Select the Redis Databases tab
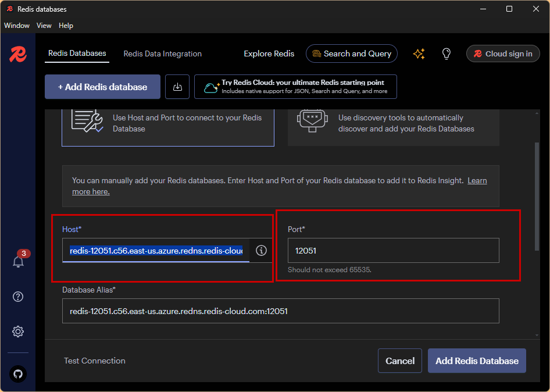This screenshot has height=392, width=550. click(x=77, y=54)
